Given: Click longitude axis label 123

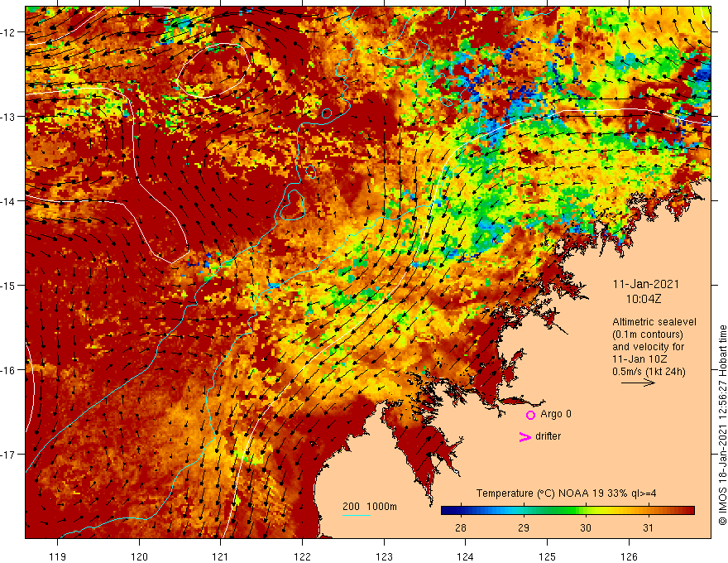Looking at the screenshot, I should pos(384,556).
